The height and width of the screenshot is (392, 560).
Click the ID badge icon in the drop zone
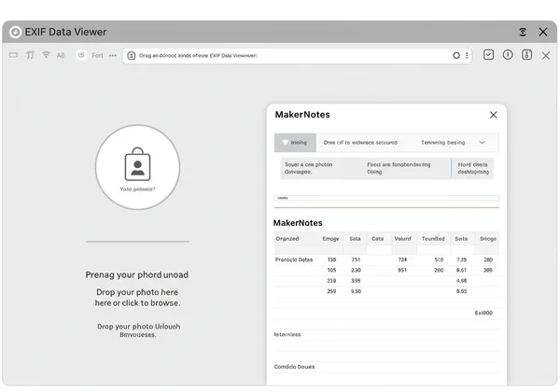tap(137, 164)
